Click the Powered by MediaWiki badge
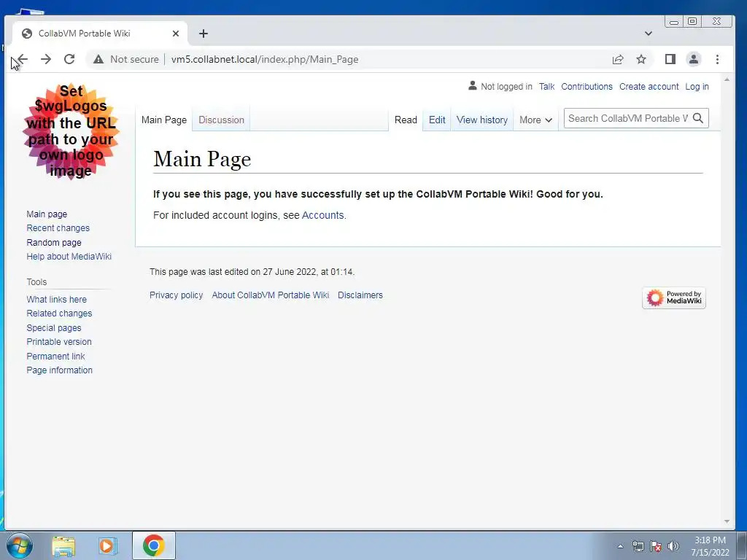The height and width of the screenshot is (560, 747). pyautogui.click(x=673, y=297)
